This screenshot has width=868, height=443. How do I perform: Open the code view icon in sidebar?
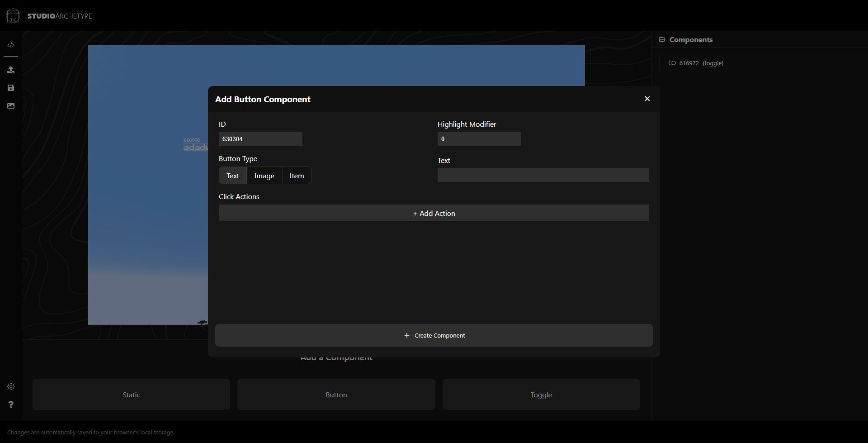click(11, 45)
